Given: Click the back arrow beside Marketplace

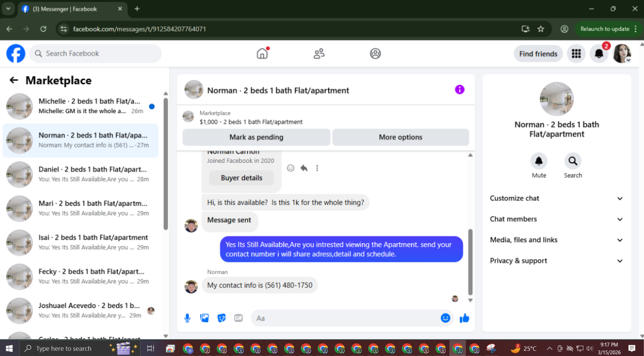Looking at the screenshot, I should point(14,80).
